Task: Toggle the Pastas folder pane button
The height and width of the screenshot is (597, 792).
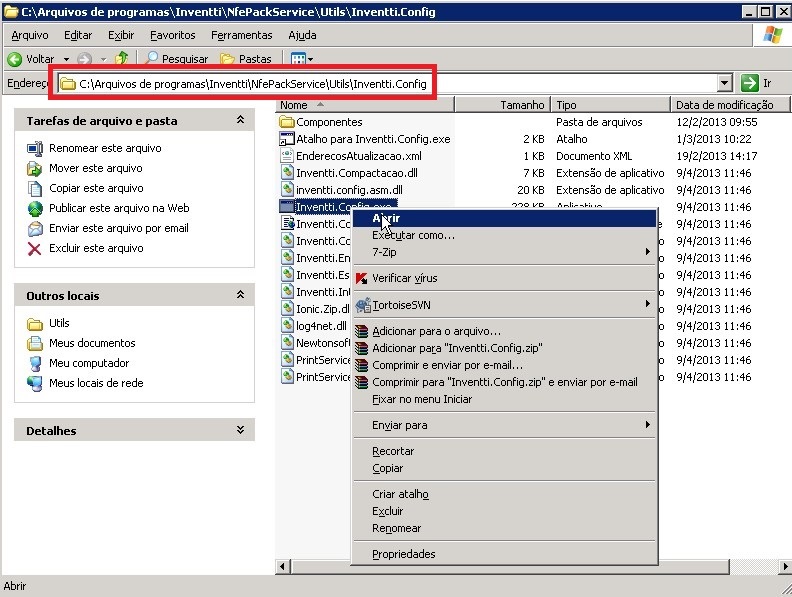Action: (x=246, y=59)
